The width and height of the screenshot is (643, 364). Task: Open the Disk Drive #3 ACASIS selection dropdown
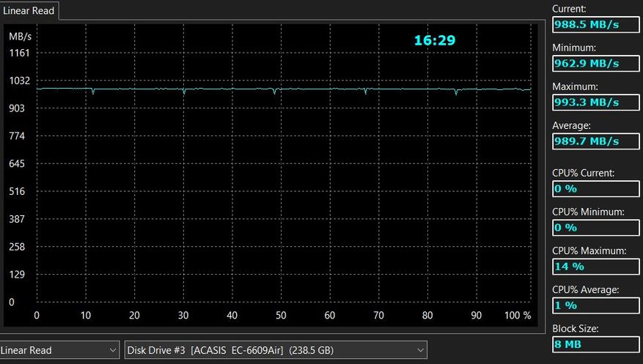pos(276,350)
